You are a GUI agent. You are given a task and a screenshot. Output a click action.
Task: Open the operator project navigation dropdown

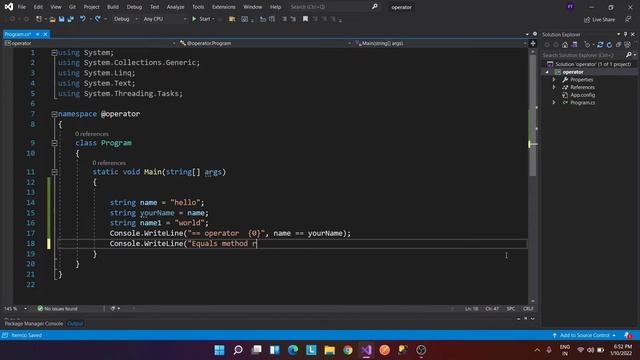pos(90,43)
